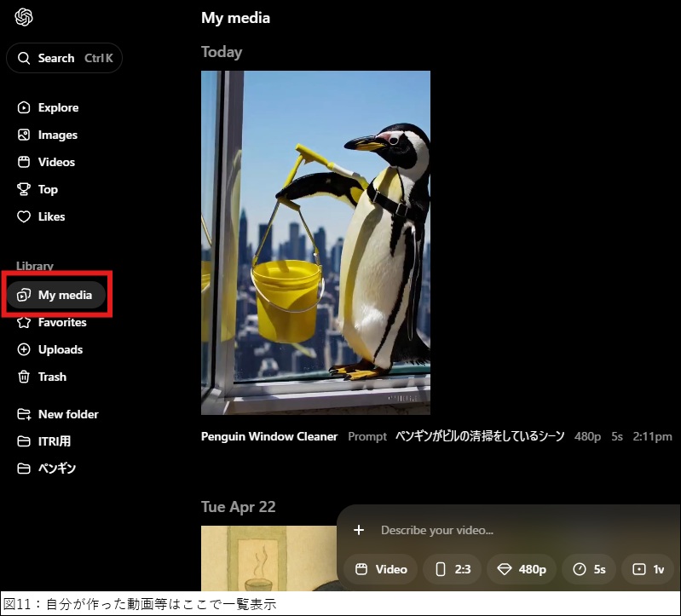
Task: Click the Videos film icon
Action: point(24,162)
